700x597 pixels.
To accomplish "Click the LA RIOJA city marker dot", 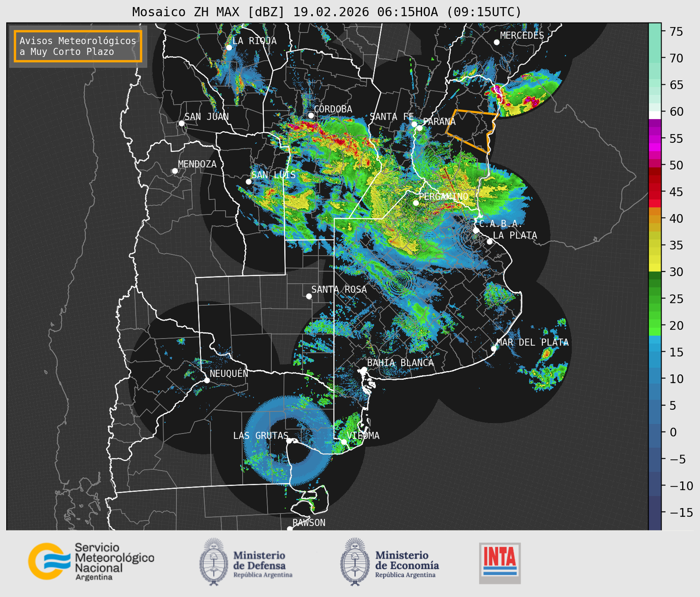I will coord(229,47).
